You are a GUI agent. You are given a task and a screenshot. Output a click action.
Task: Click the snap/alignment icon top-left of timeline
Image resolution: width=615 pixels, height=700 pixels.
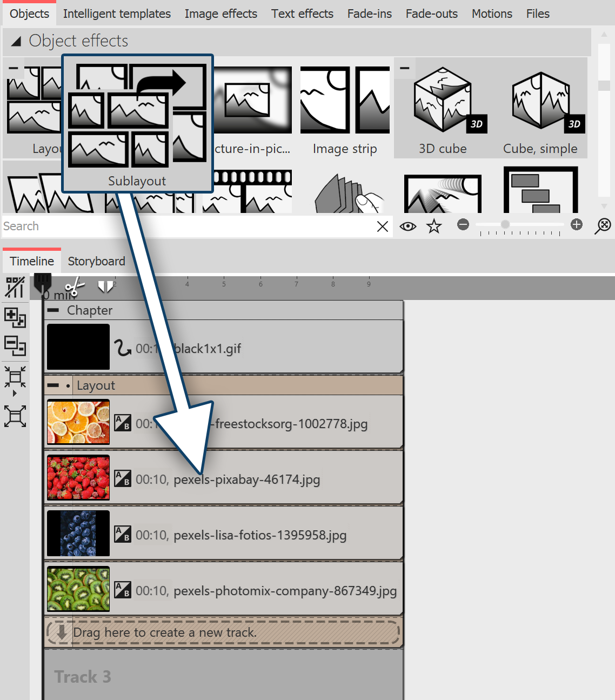click(15, 286)
